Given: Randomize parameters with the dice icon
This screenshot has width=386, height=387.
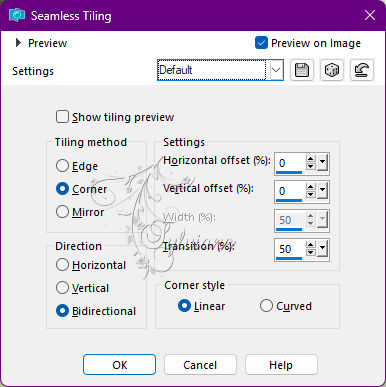Looking at the screenshot, I should (x=332, y=70).
